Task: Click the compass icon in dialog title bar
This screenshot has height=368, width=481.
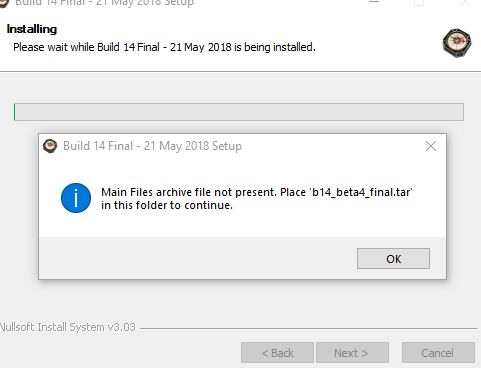Action: 50,146
